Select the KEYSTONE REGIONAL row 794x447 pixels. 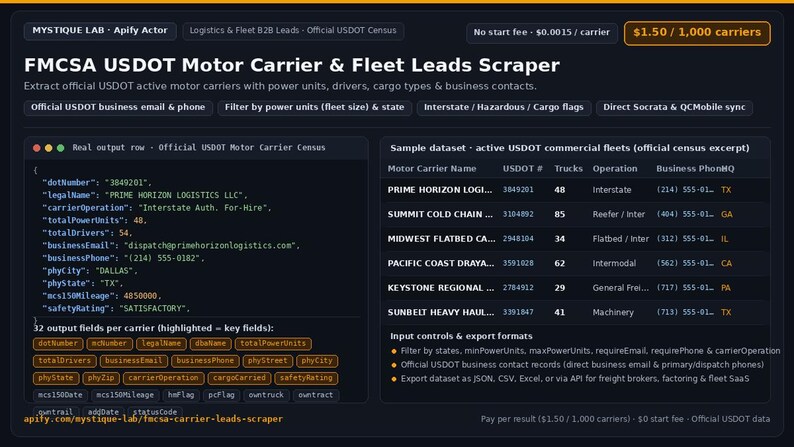[x=575, y=288]
